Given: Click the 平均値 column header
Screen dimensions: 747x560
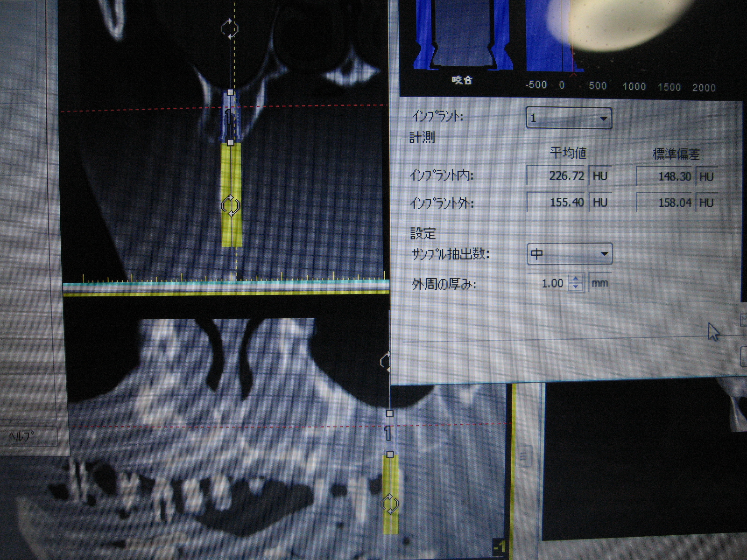Looking at the screenshot, I should (568, 153).
